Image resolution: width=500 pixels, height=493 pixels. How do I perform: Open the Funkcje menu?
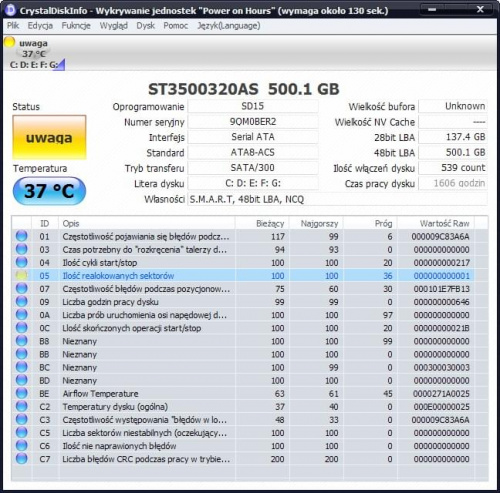click(x=76, y=26)
